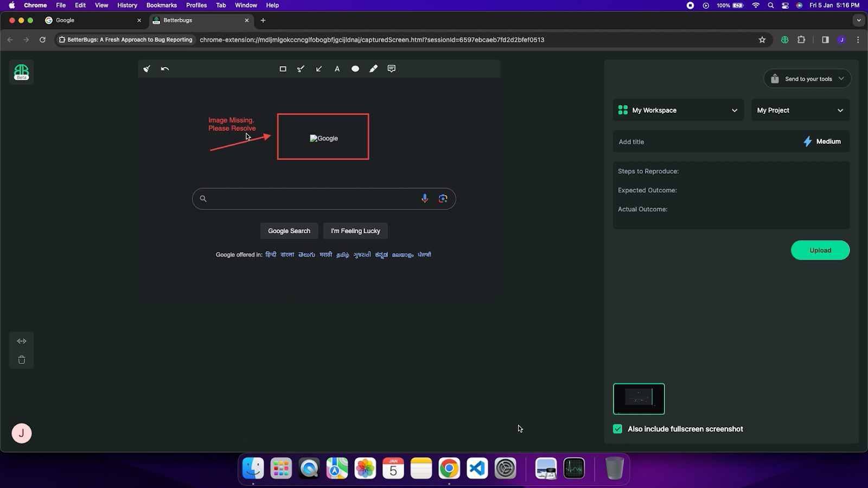Switch to the Google browser tab
The width and height of the screenshot is (868, 488).
pyautogui.click(x=92, y=20)
